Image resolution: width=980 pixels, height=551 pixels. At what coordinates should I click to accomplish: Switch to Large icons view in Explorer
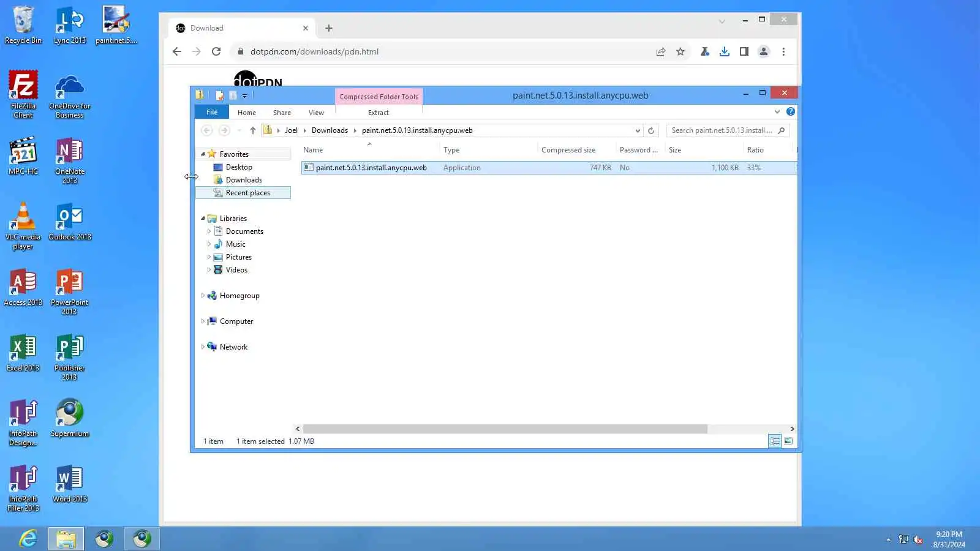[788, 441]
